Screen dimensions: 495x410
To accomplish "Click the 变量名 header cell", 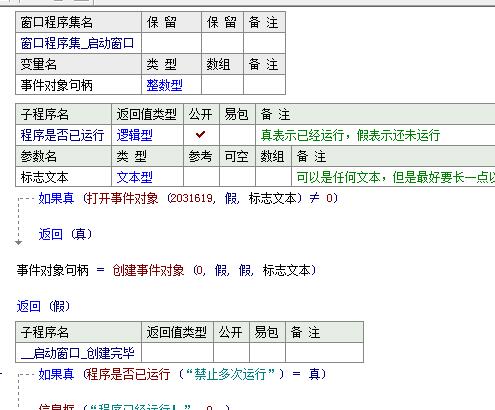I will [78, 64].
